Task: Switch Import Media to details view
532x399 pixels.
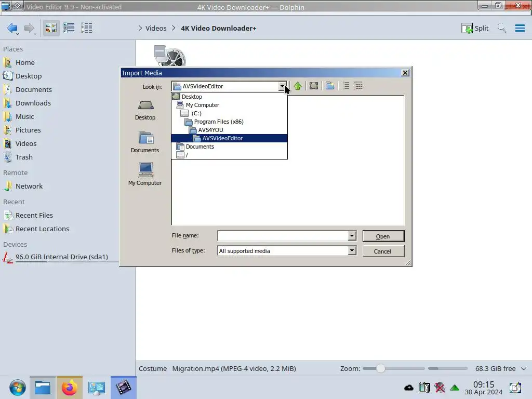Action: (358, 86)
